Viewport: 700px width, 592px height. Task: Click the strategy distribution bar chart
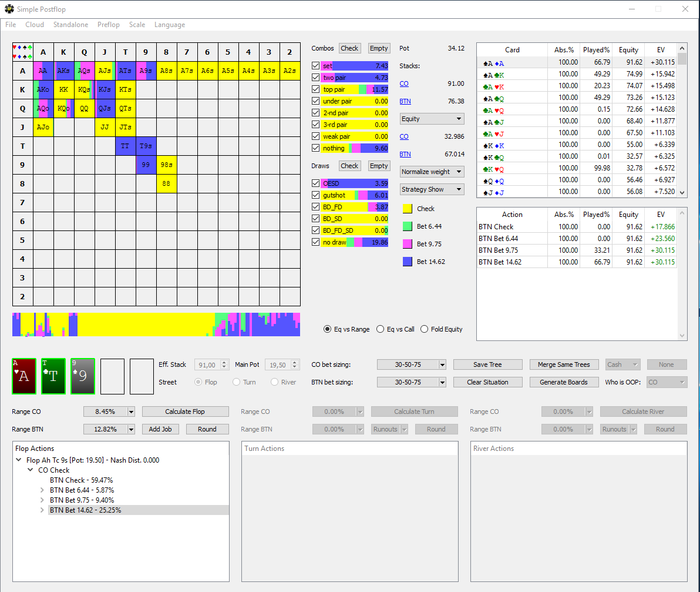(156, 324)
